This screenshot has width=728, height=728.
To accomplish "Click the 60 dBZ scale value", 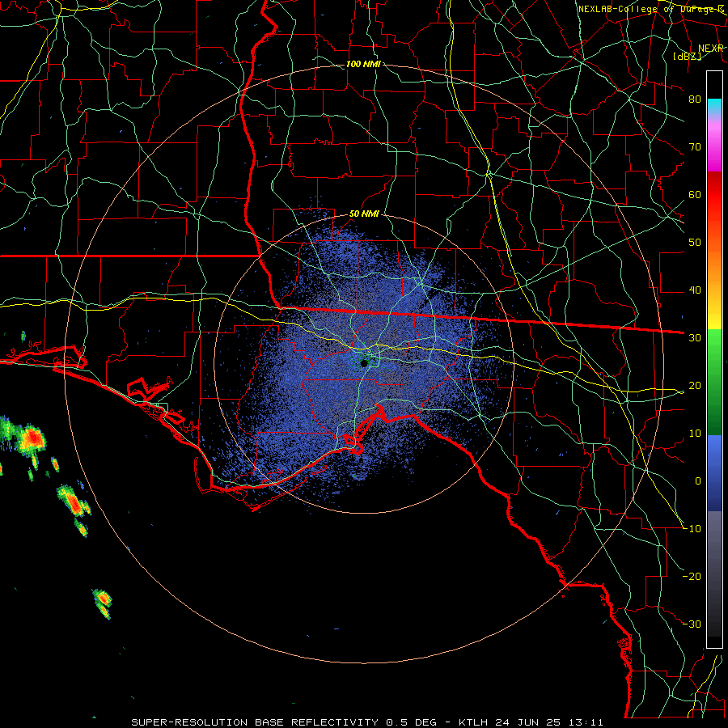I will (x=695, y=194).
